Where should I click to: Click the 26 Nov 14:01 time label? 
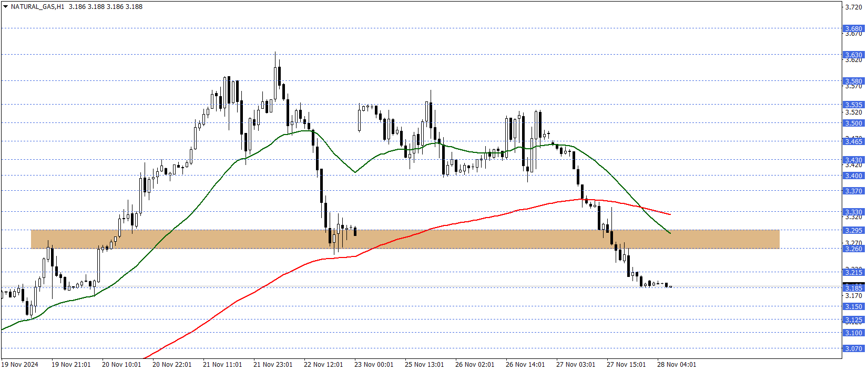pos(525,365)
